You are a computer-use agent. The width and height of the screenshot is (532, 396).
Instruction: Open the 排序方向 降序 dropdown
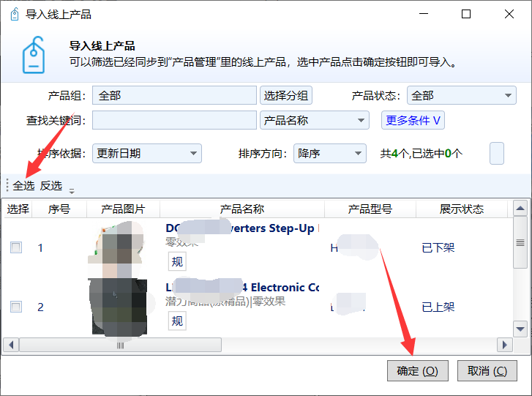point(329,154)
